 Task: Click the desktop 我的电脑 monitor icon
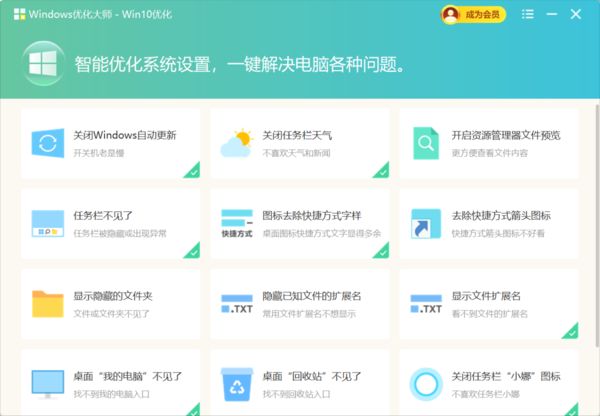(x=47, y=383)
